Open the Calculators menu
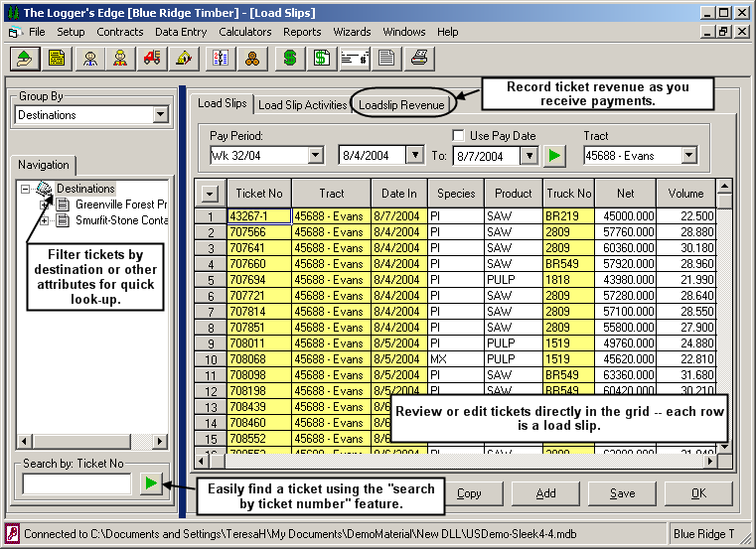 pos(245,32)
